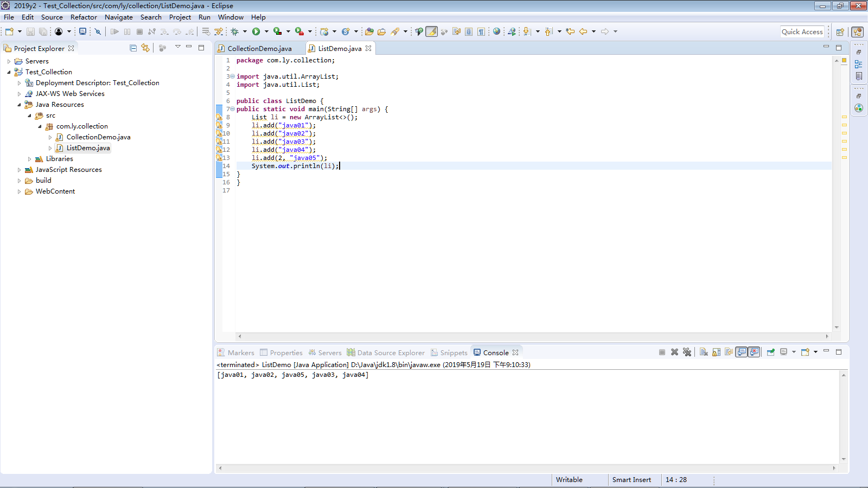Click the Console horizontal scrollbar
Viewport: 868px width, 488px height.
527,467
